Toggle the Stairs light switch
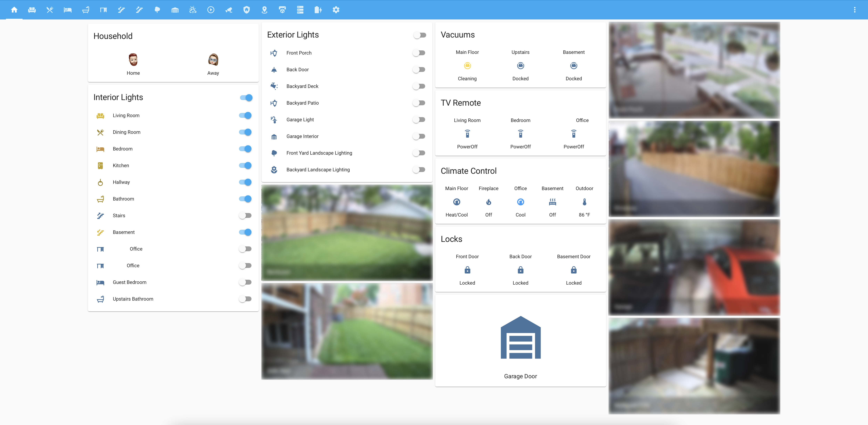The image size is (868, 425). [x=245, y=215]
